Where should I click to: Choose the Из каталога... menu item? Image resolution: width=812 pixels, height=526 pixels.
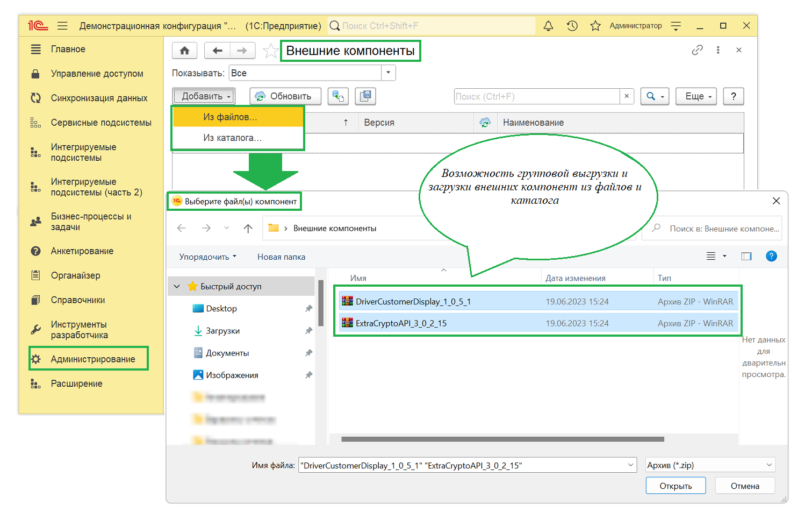[x=232, y=138]
